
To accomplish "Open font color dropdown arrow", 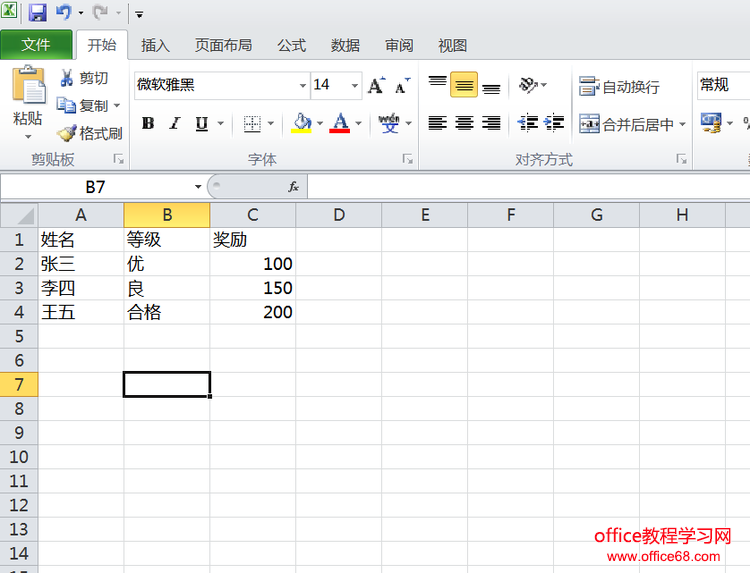I will point(358,123).
